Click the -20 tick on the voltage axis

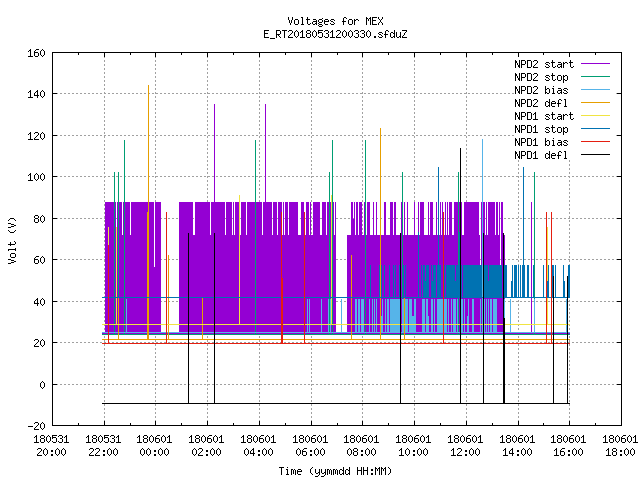36,426
